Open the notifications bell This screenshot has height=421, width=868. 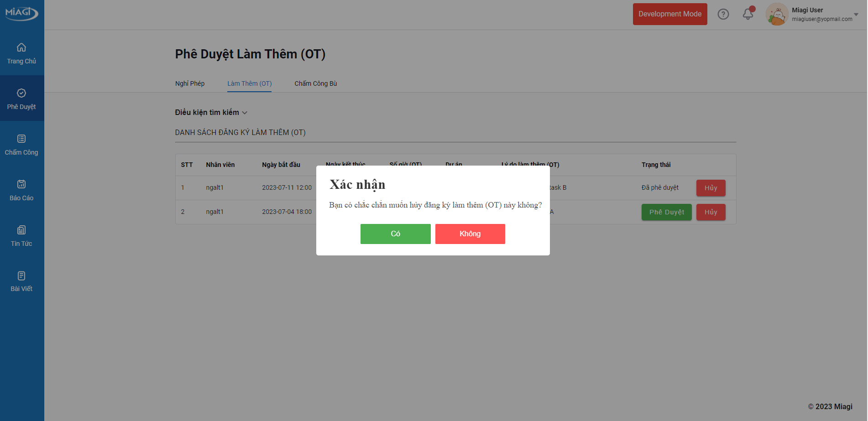748,14
